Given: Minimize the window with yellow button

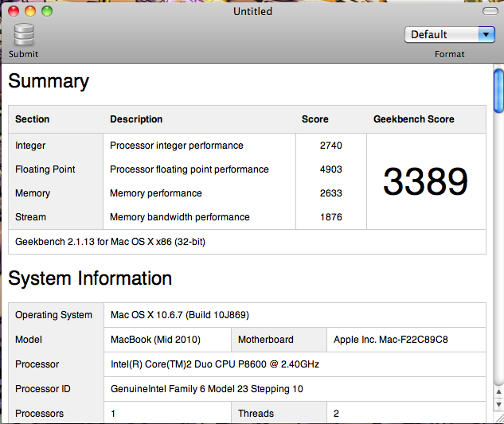Looking at the screenshot, I should click(x=30, y=11).
